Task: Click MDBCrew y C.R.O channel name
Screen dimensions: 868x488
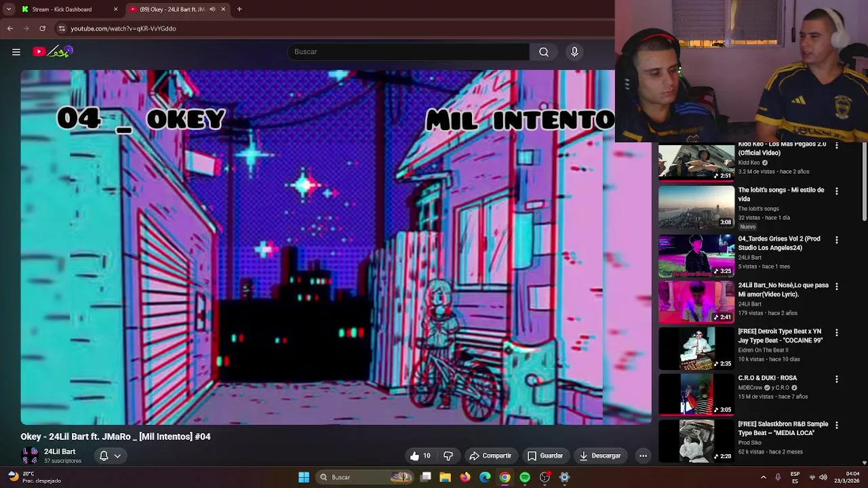Action: (767, 388)
